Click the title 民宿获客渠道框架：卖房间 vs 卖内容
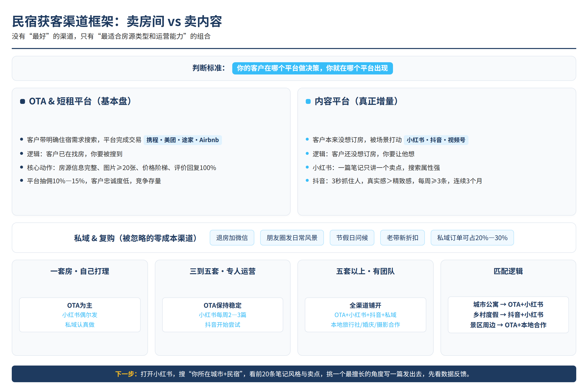 click(117, 21)
